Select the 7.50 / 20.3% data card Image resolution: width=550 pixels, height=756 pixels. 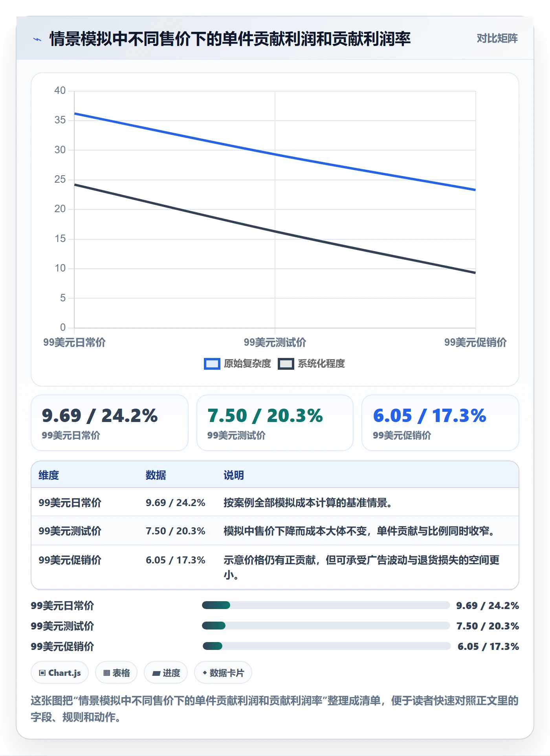click(275, 423)
